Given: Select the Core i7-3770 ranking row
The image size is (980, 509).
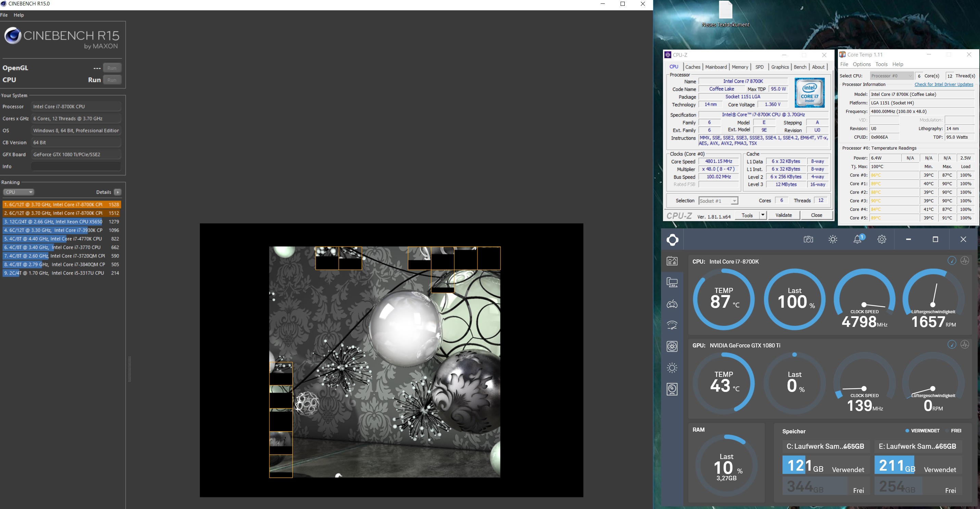Looking at the screenshot, I should [x=62, y=247].
